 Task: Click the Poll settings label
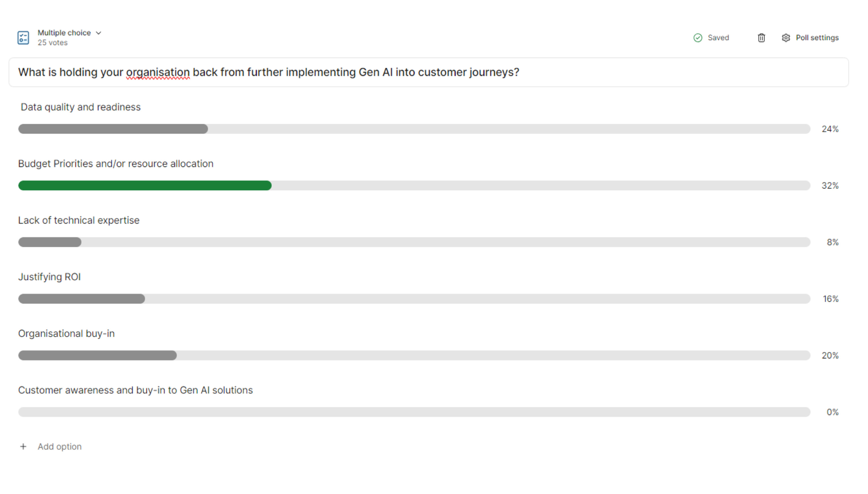tap(817, 38)
